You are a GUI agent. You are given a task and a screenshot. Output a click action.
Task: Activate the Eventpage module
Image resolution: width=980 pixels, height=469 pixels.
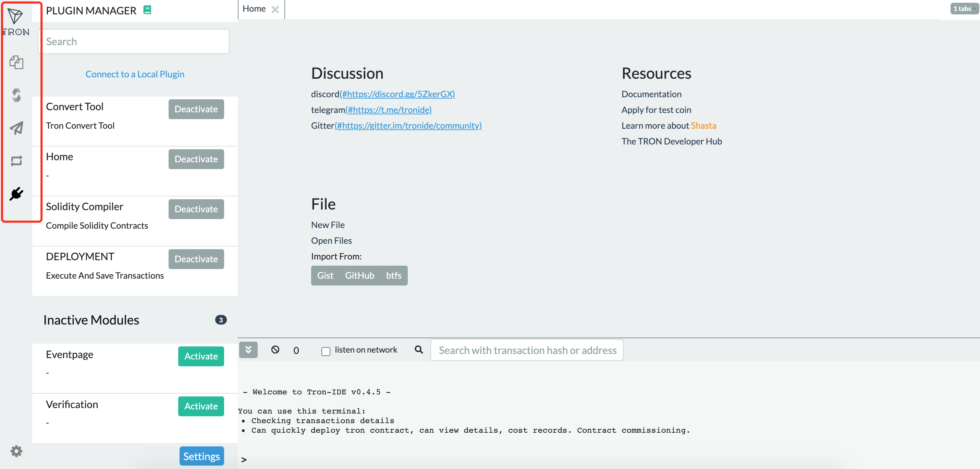201,356
